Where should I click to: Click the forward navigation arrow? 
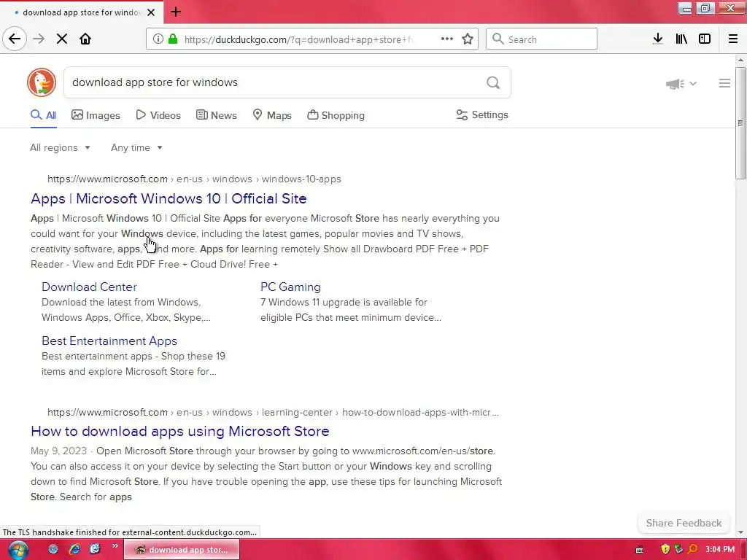point(39,39)
